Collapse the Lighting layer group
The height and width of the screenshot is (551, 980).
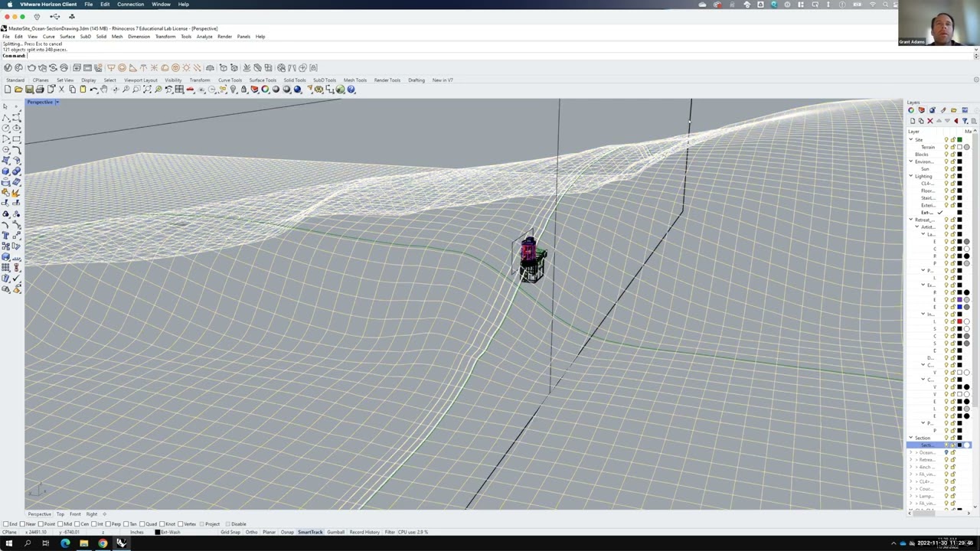911,176
